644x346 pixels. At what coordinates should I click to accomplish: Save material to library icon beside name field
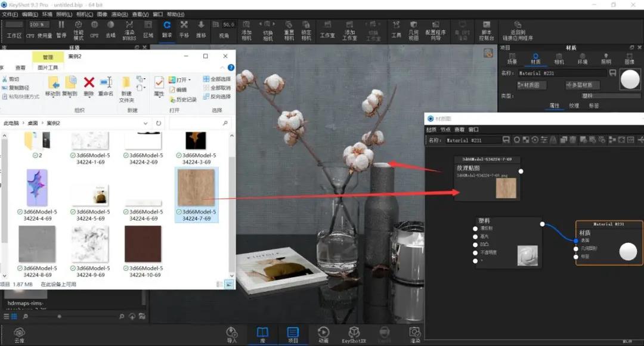(x=613, y=73)
